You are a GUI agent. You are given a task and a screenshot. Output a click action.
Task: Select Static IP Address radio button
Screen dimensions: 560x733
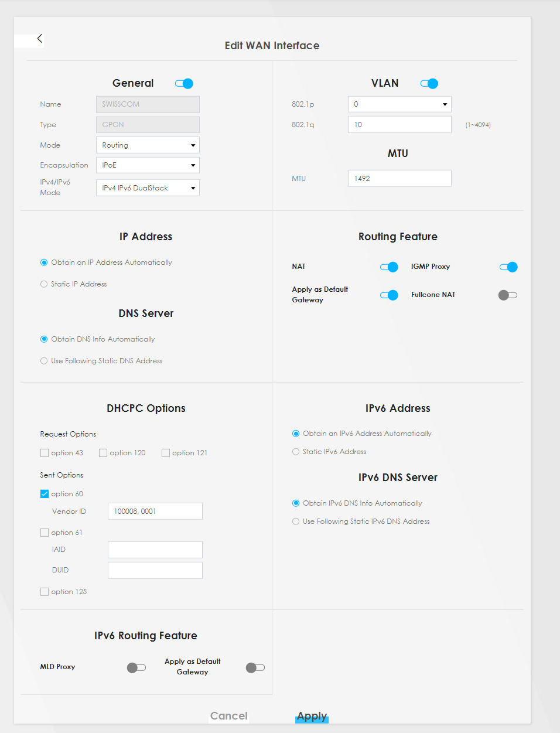(44, 284)
